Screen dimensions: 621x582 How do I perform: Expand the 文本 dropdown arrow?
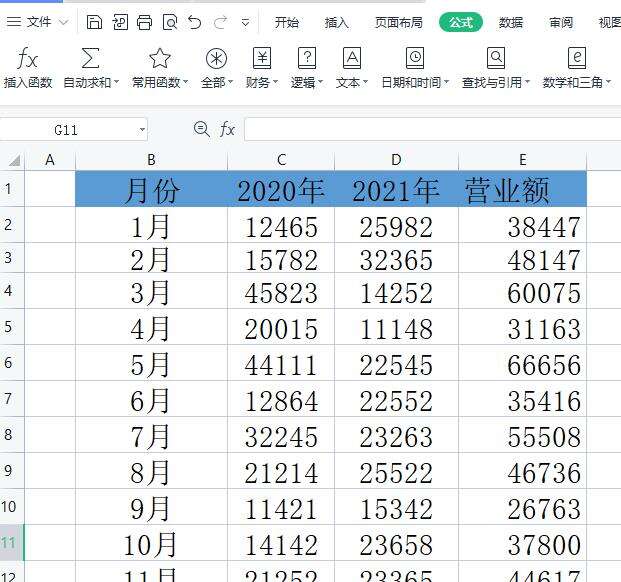(x=366, y=82)
